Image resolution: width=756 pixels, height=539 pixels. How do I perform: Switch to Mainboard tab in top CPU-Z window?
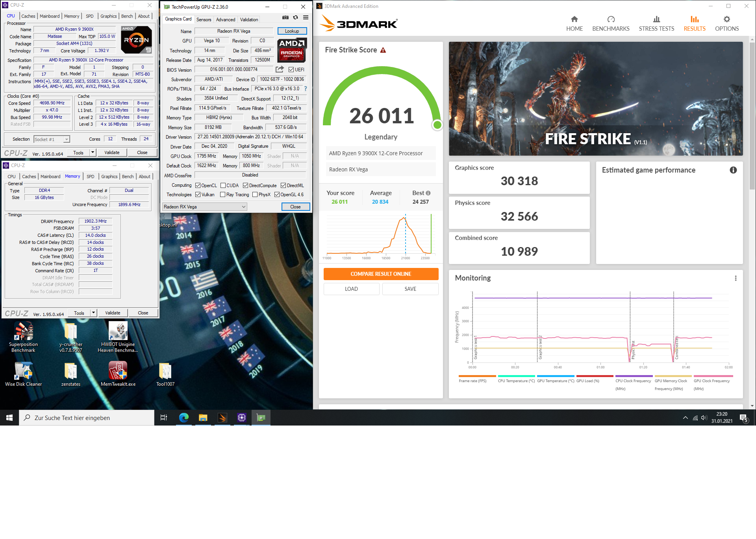[50, 16]
